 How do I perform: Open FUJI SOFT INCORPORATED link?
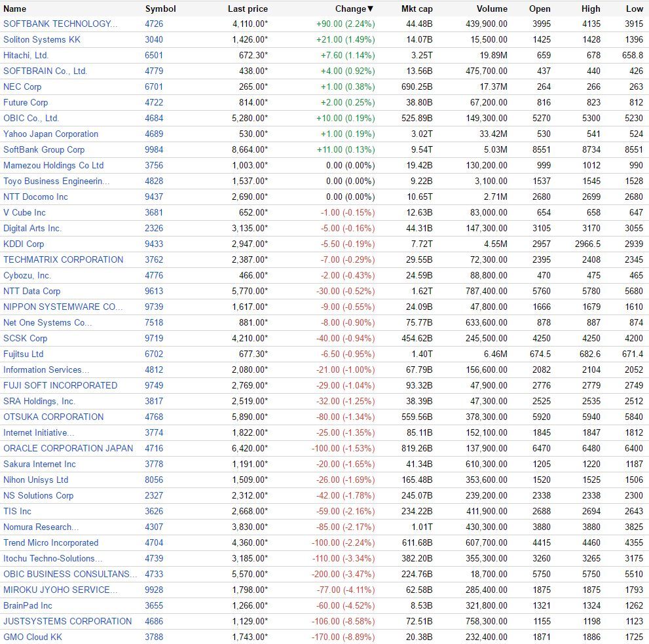pyautogui.click(x=60, y=386)
